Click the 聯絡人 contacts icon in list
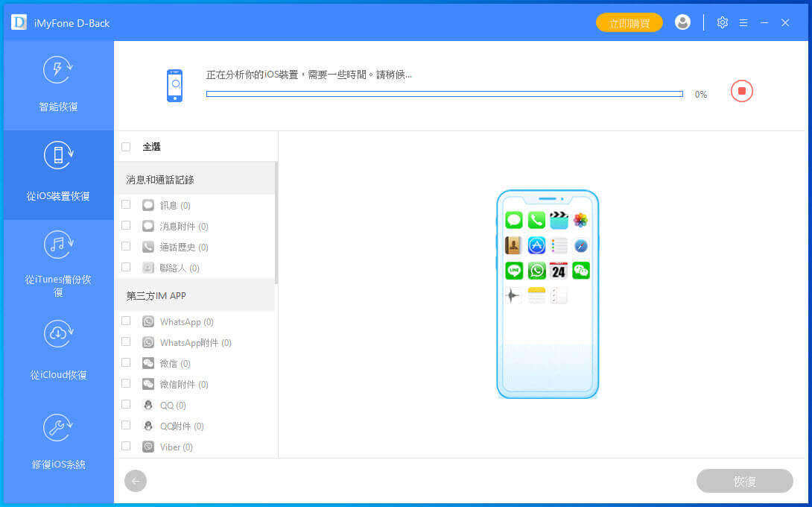This screenshot has width=812, height=507. (148, 268)
